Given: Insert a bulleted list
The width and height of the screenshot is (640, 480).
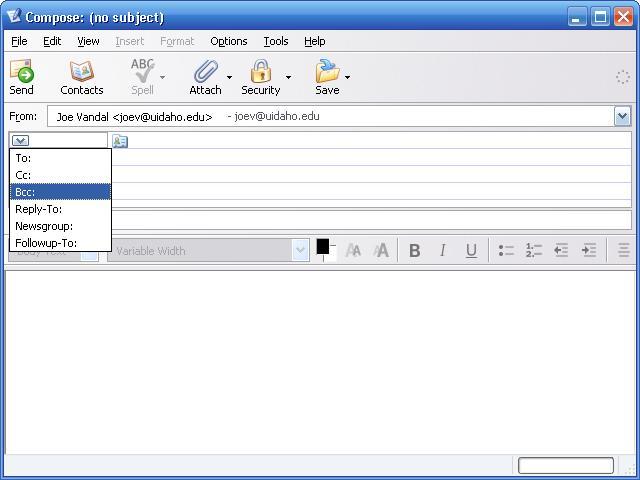Looking at the screenshot, I should (x=506, y=250).
